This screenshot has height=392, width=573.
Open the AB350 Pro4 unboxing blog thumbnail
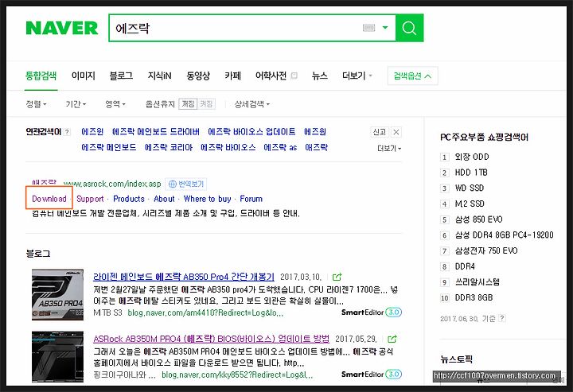tap(57, 295)
